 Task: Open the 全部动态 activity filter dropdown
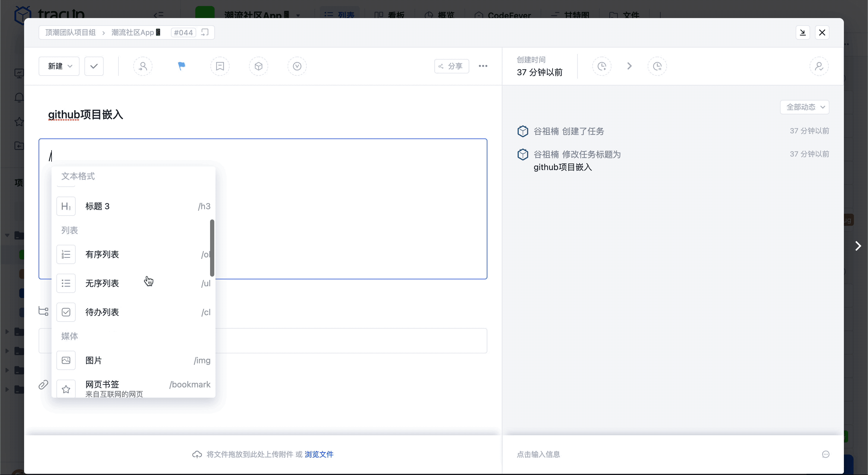[804, 107]
